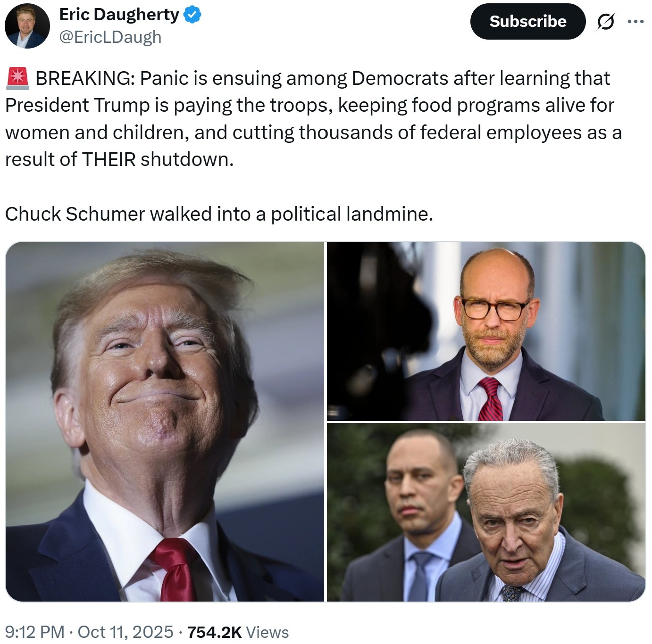The width and height of the screenshot is (652, 644).
Task: Click the word BREAKING in the tweet
Action: [x=85, y=78]
